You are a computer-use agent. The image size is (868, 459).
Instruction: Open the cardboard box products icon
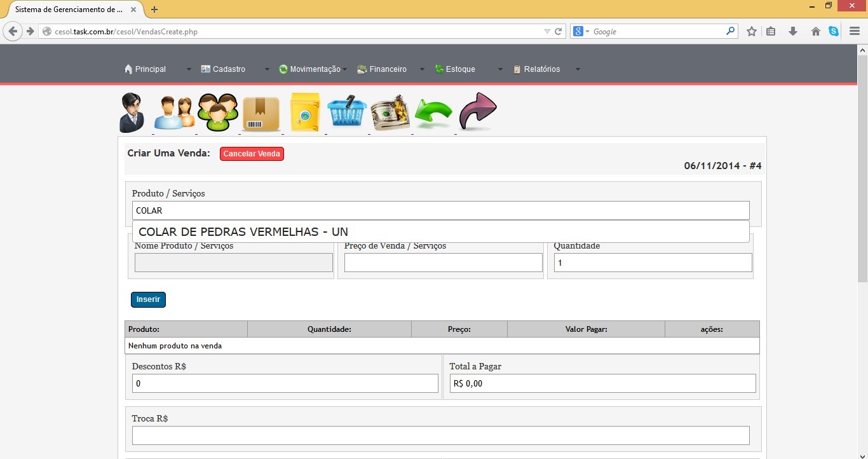(x=261, y=114)
